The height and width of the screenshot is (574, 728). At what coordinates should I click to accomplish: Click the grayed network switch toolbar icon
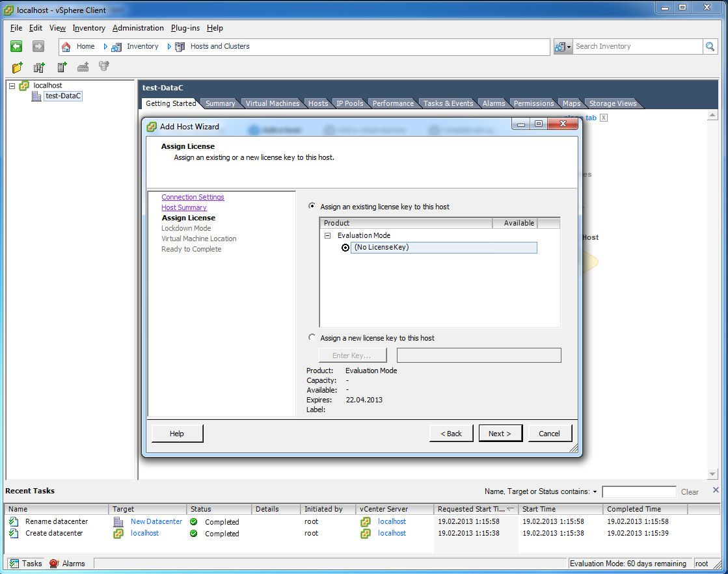coord(83,68)
